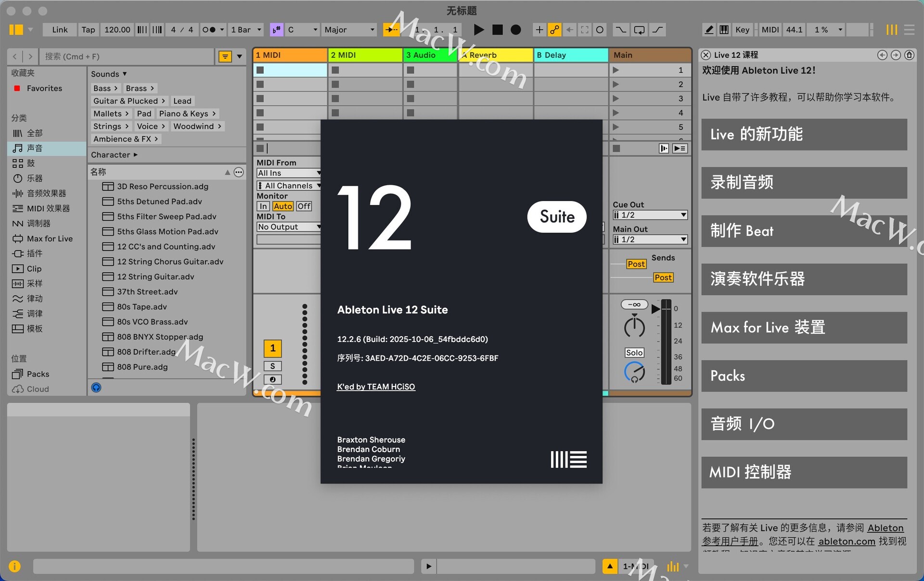Open the Live 的新功能 lesson
Viewport: 924px width, 581px height.
(x=804, y=135)
